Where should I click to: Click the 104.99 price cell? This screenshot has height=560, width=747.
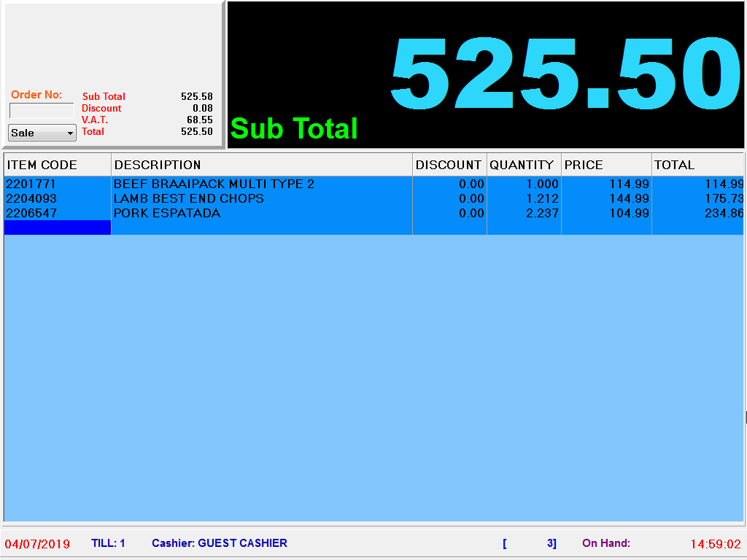pyautogui.click(x=629, y=213)
